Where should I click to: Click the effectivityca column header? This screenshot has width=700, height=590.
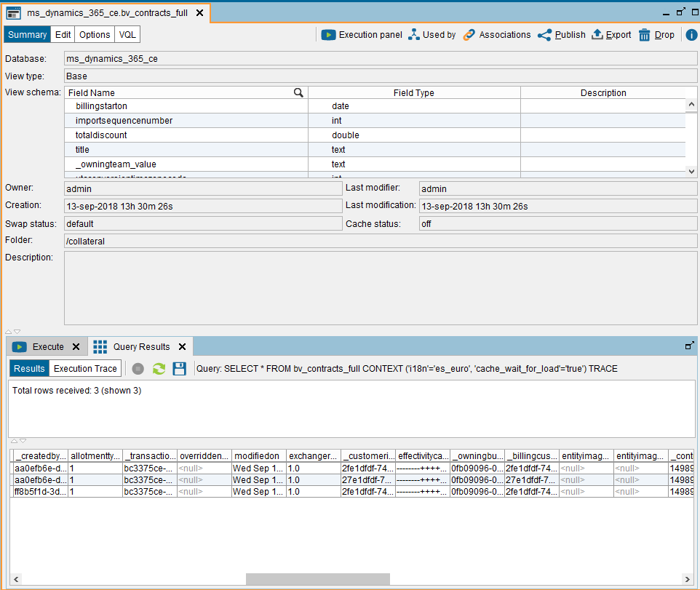pos(423,455)
